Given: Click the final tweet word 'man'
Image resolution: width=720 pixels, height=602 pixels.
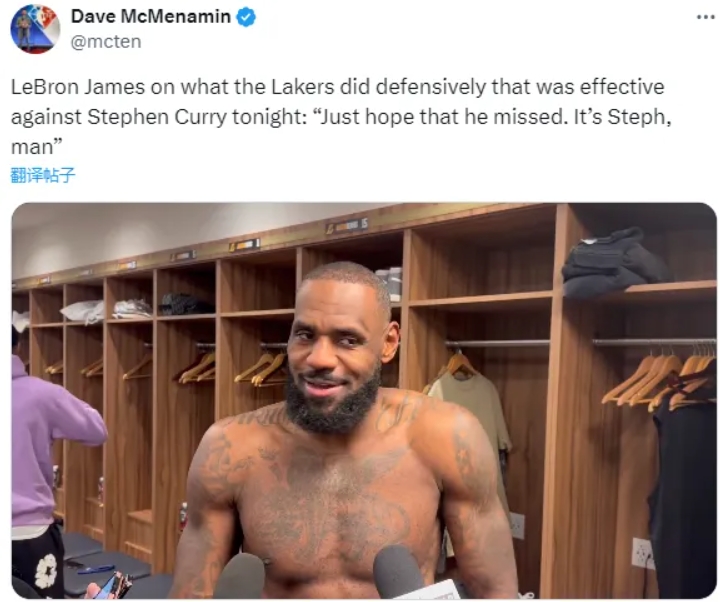Looking at the screenshot, I should (x=32, y=147).
